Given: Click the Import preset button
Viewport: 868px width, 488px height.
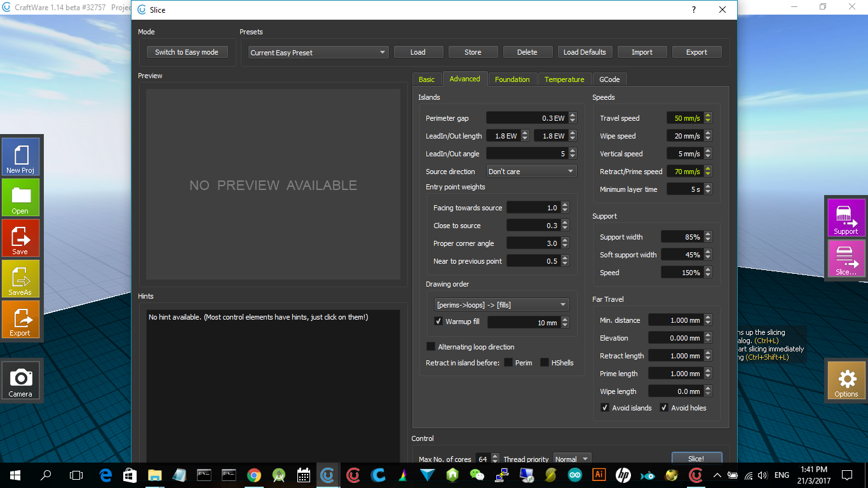Looking at the screenshot, I should click(642, 52).
